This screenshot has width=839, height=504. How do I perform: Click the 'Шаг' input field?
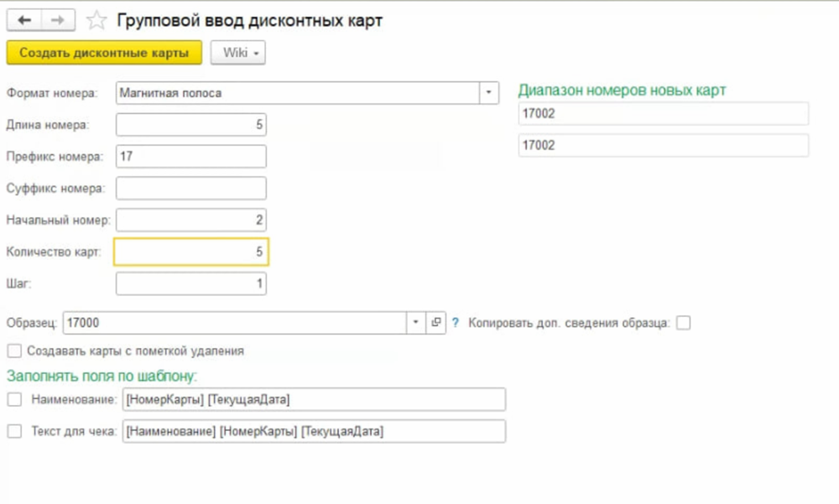click(x=191, y=284)
